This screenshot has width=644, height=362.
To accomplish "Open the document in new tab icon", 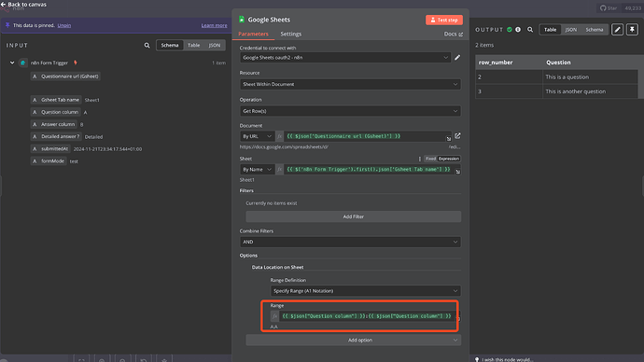I will 457,136.
